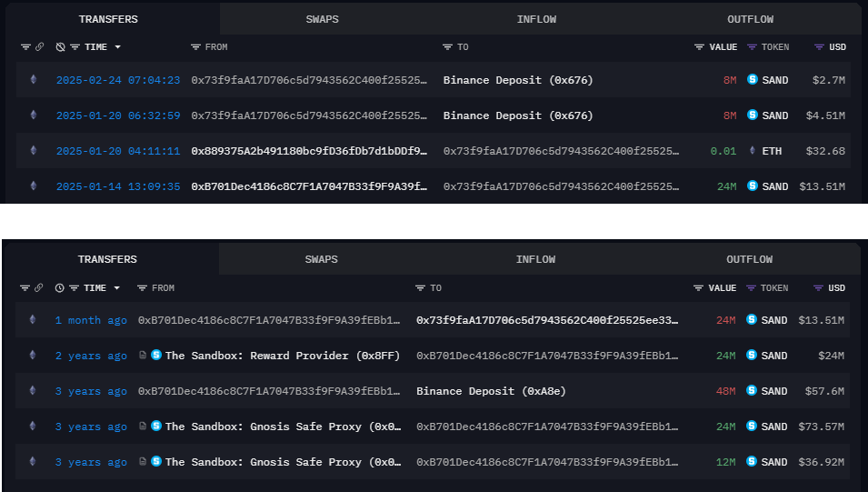Click the Ethereum chain icon in the 2025-02-24 07:04:23 row
Screen dimensions: 868x492
coord(35,80)
